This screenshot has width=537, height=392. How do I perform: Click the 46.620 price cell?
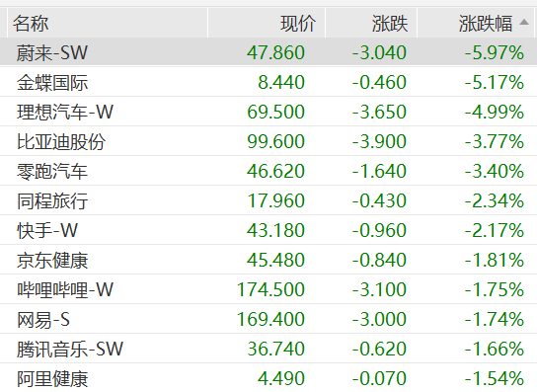click(275, 171)
